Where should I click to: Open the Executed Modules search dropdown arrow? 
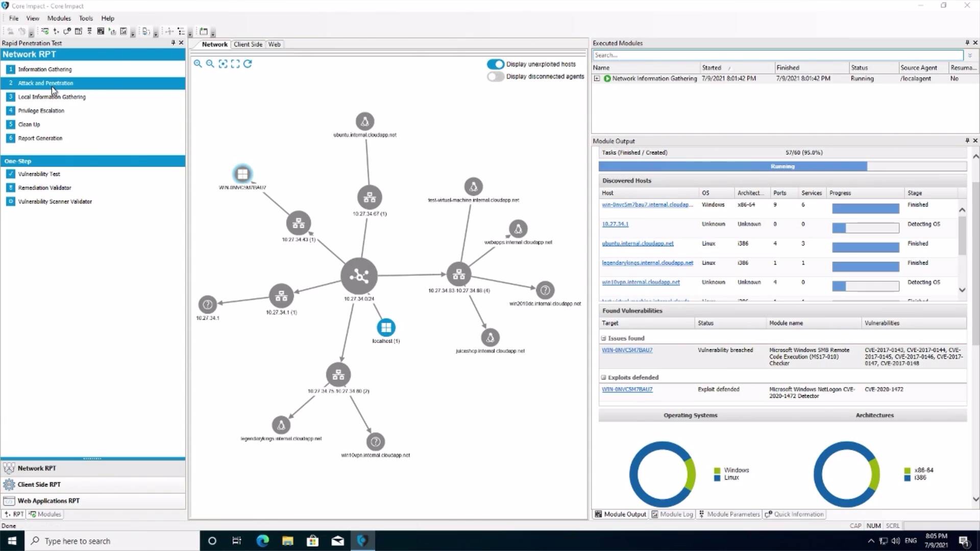click(970, 55)
